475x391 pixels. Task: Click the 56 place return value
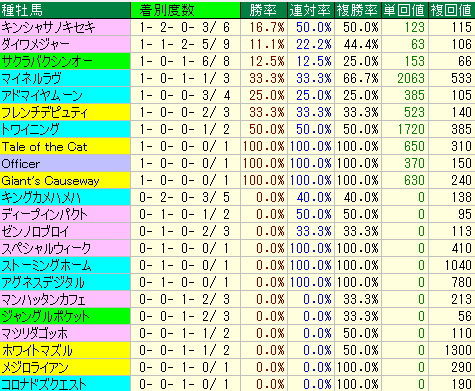[452, 316]
